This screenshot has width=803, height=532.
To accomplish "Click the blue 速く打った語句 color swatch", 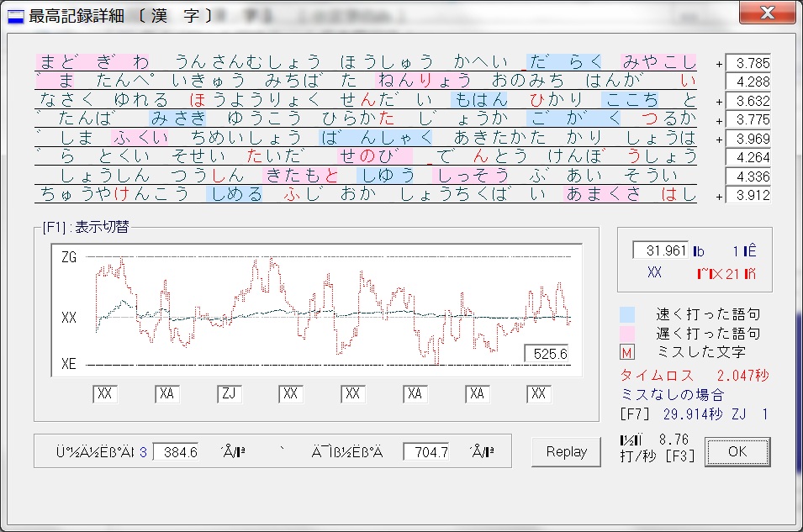I will point(627,314).
